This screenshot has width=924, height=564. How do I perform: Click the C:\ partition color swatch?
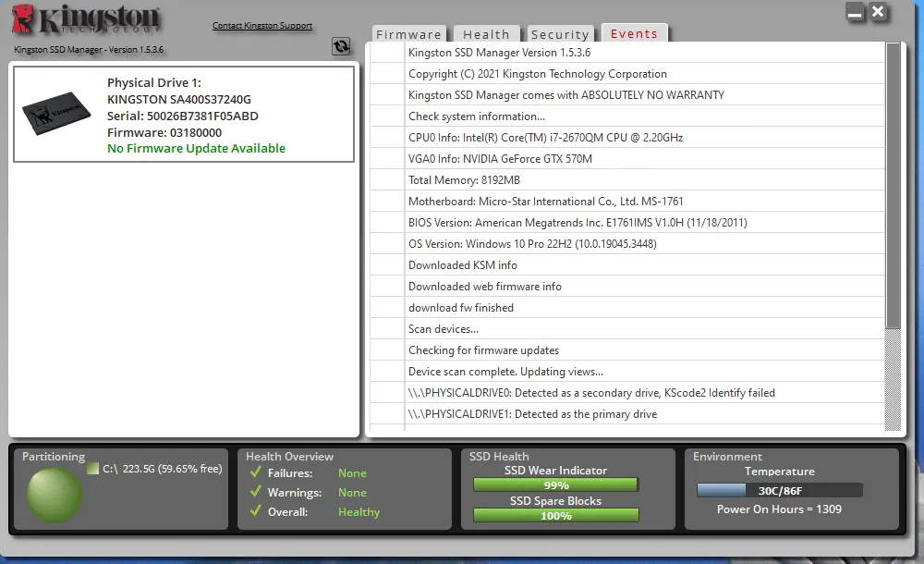tap(92, 469)
